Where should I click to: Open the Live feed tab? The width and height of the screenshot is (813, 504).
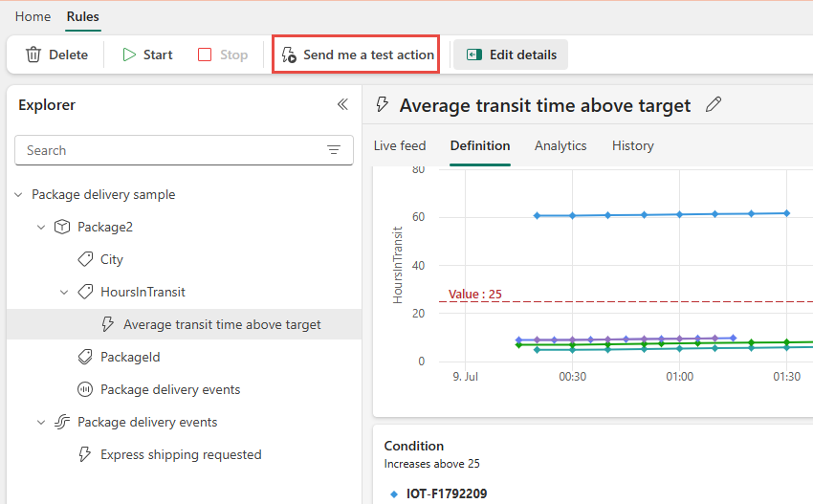pyautogui.click(x=400, y=145)
